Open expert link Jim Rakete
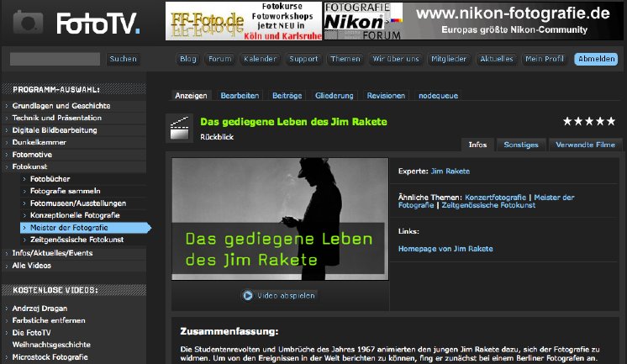Image resolution: width=627 pixels, height=364 pixels. click(x=450, y=171)
